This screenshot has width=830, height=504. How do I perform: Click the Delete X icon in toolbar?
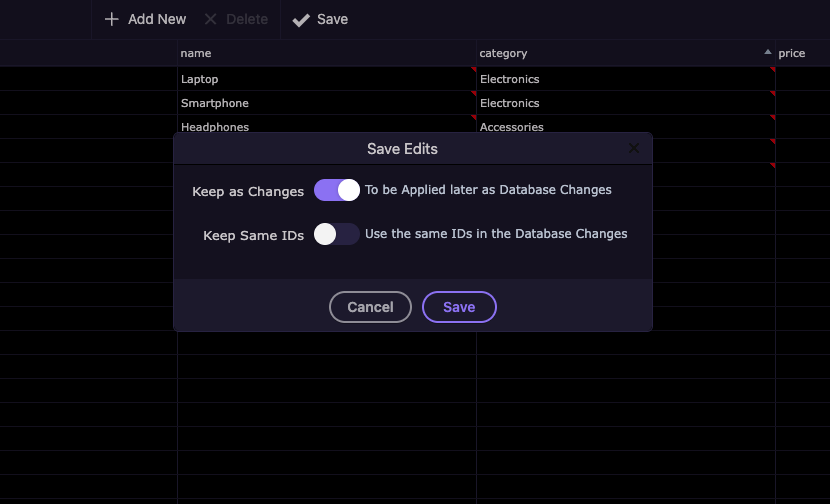(x=210, y=19)
